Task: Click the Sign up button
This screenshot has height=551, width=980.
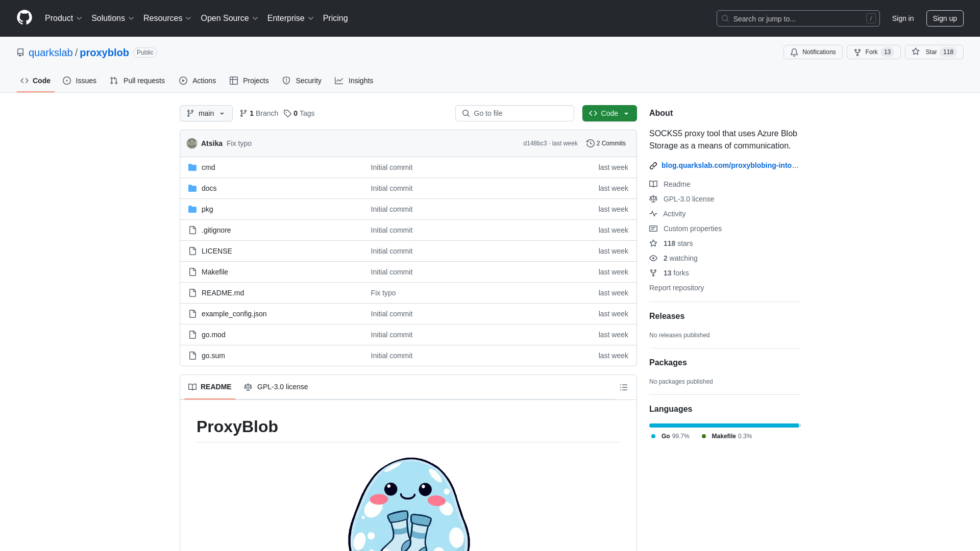Action: click(x=945, y=18)
